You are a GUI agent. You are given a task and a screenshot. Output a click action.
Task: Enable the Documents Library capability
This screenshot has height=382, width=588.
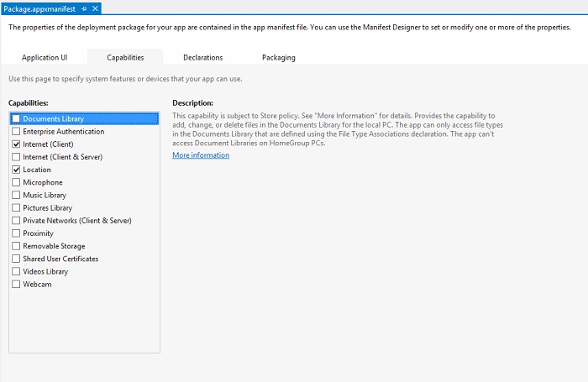(x=16, y=119)
